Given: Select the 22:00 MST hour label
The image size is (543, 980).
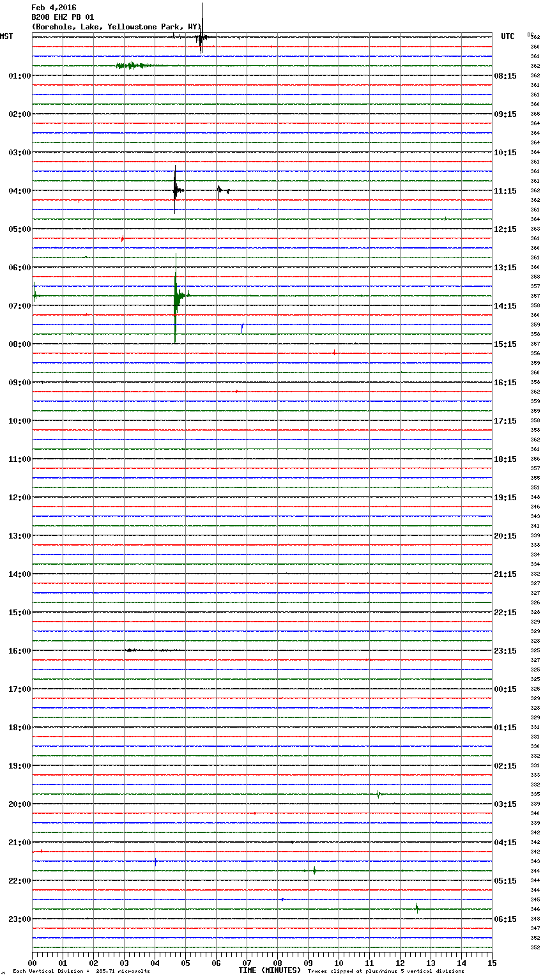Looking at the screenshot, I should [19, 881].
